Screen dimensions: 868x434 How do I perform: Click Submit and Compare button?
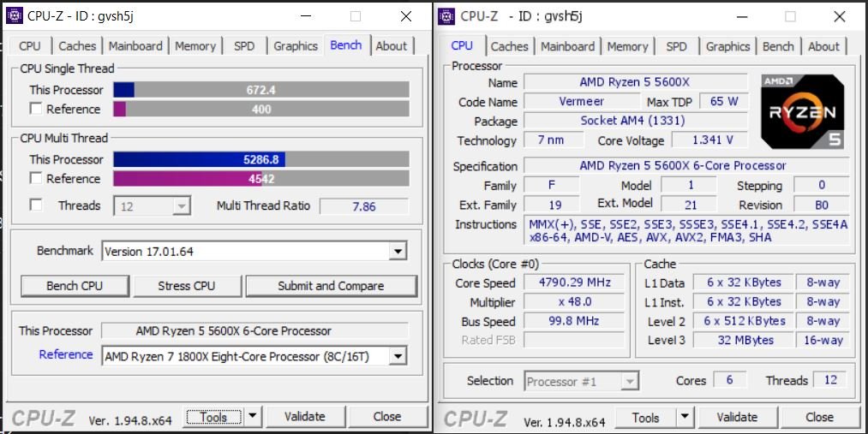(331, 286)
